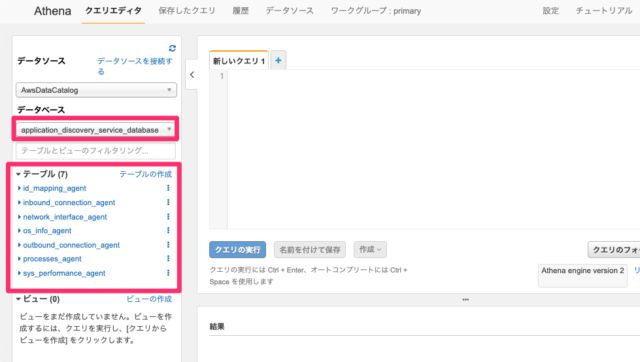640x362 pixels.
Task: Open the 履歴 tab
Action: tap(240, 11)
